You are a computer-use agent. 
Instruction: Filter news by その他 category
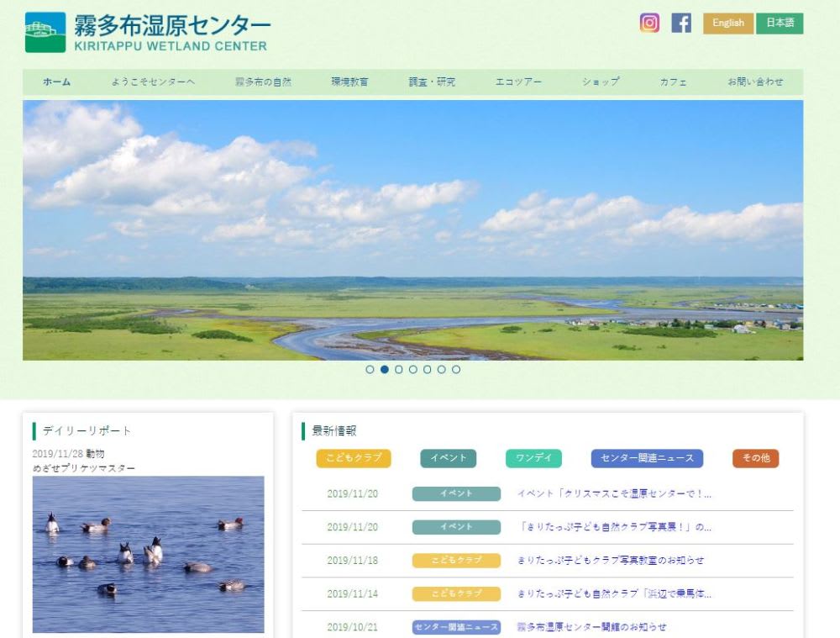tap(755, 458)
